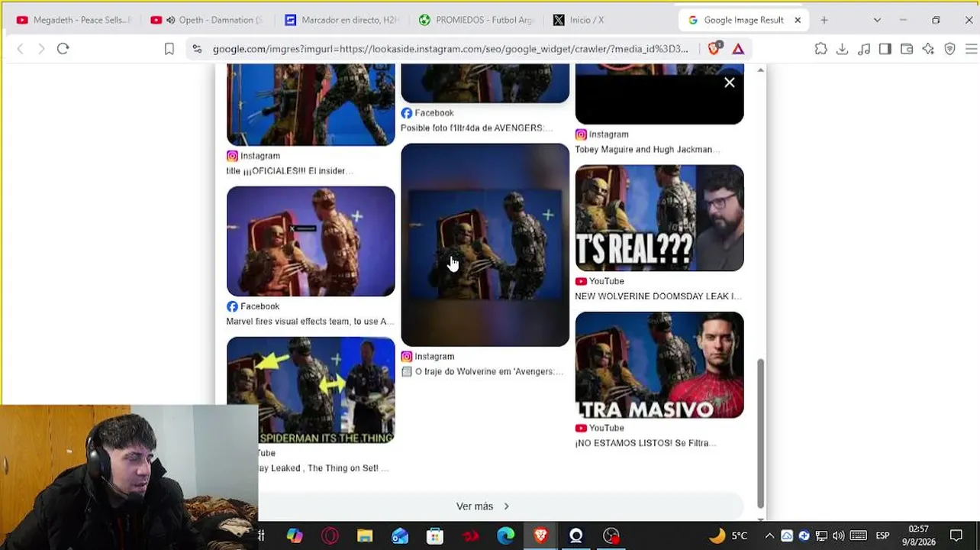Click the YouTube source above 'NEW WOLVERINE'
Image resolution: width=980 pixels, height=550 pixels.
(x=599, y=281)
